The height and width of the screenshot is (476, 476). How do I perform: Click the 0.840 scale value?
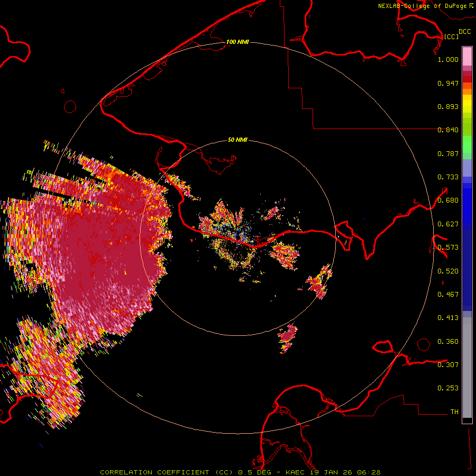coord(448,130)
